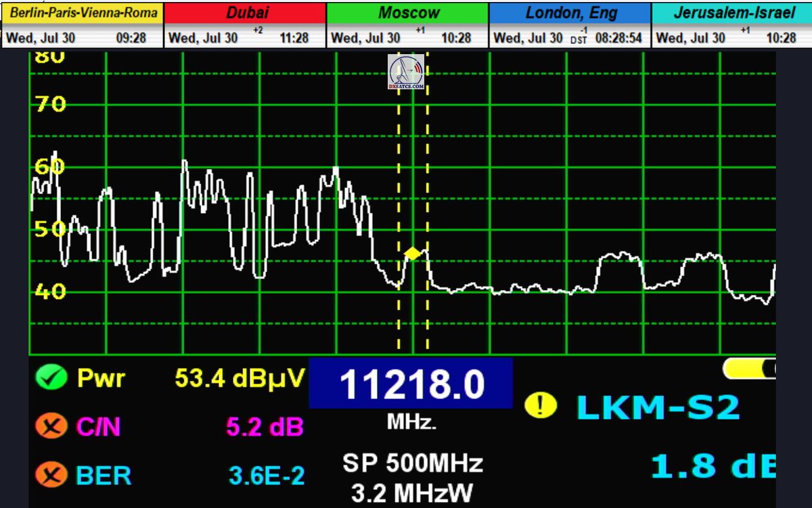Click the 3.6E-2 BER reading
This screenshot has width=812, height=508.
coord(266,476)
